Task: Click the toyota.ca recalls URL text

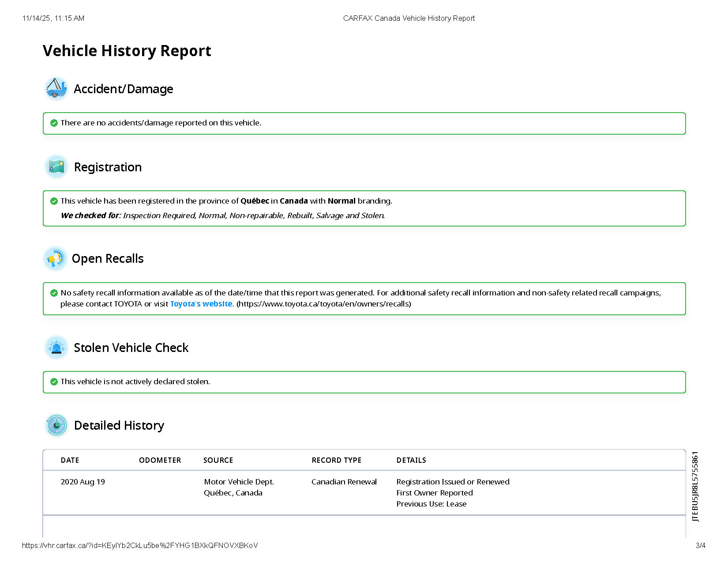Action: 323,304
